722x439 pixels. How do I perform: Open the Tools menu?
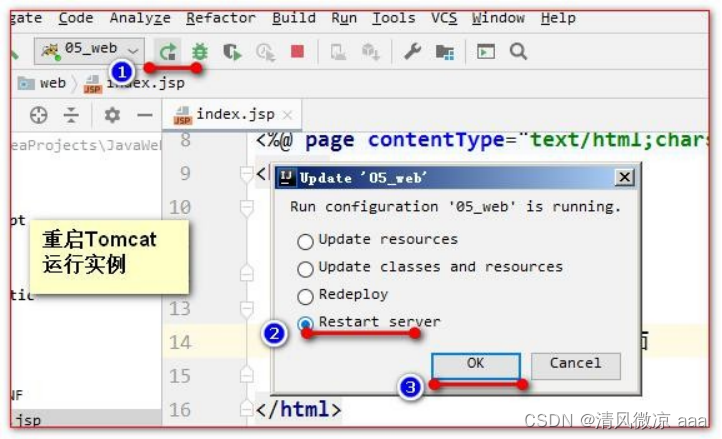point(394,18)
